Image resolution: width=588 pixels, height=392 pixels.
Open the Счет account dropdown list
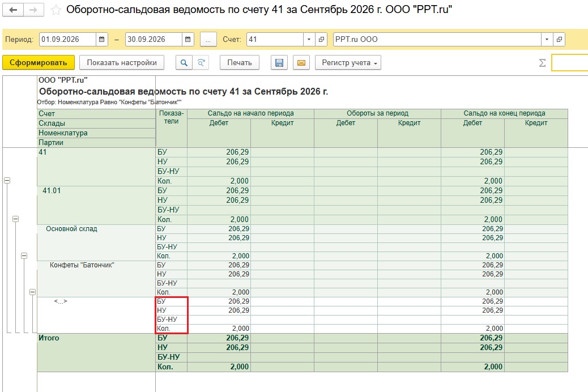pyautogui.click(x=309, y=40)
